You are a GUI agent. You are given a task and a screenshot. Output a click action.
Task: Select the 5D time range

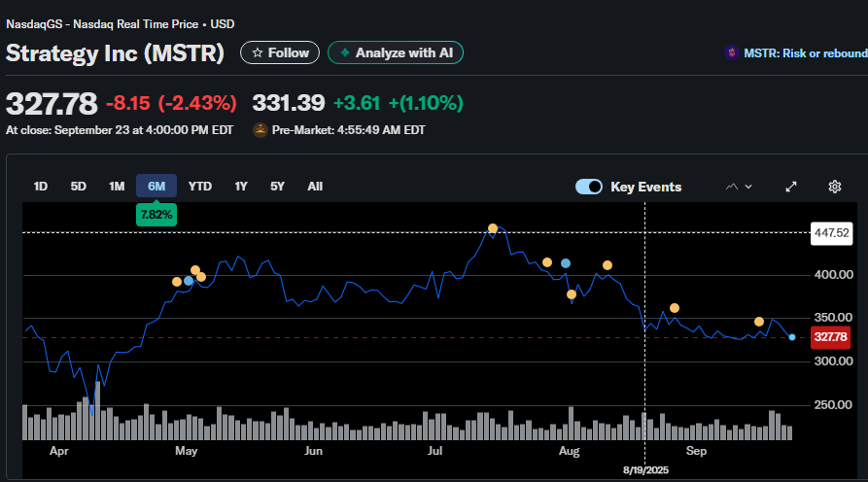(78, 187)
